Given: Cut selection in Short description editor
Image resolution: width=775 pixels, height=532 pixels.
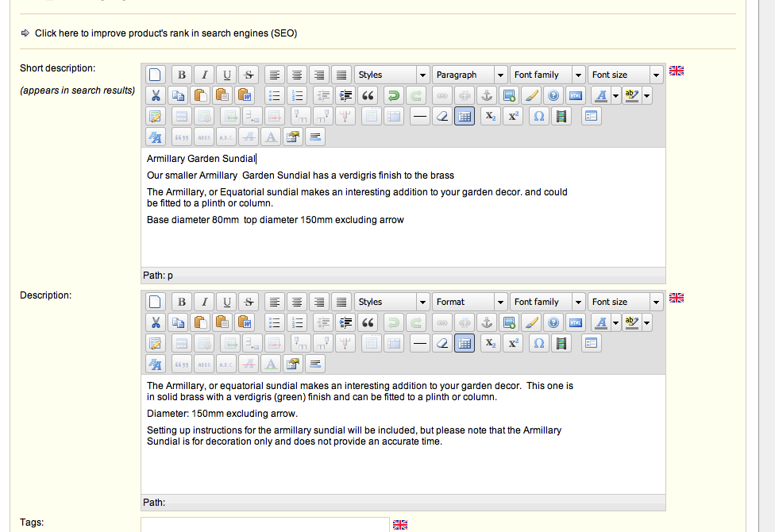Looking at the screenshot, I should point(155,95).
